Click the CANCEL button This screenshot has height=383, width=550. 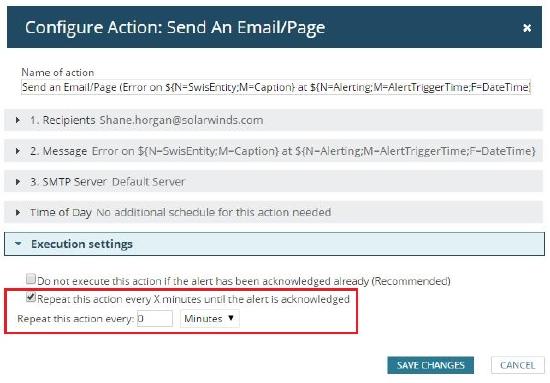pos(518,365)
